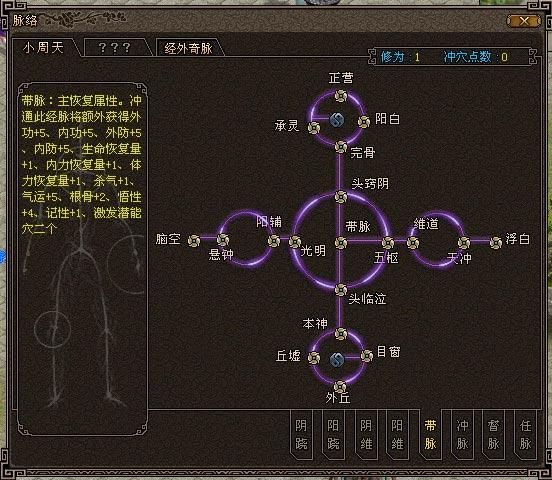Open the 阴跷 meridian tab

pos(301,435)
